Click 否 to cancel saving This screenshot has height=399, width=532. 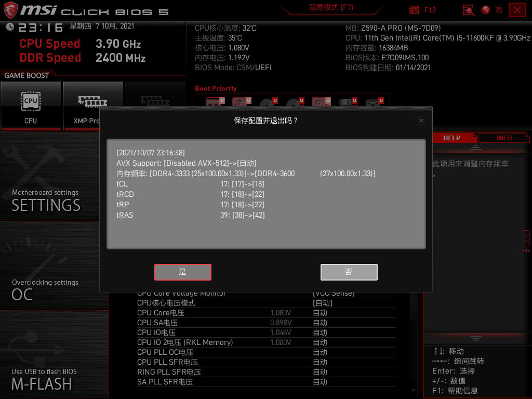click(349, 272)
